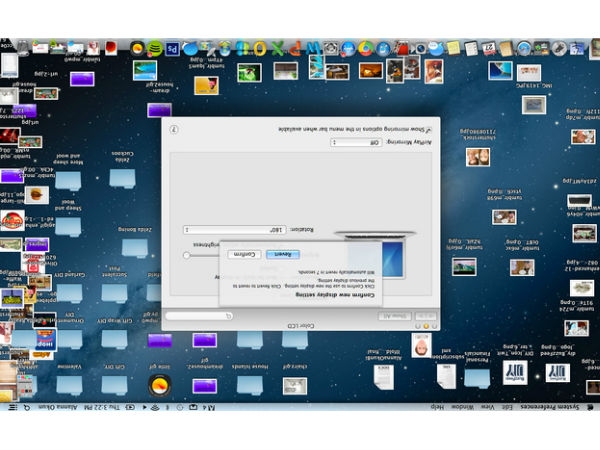600x450 pixels.
Task: Open Launchpad rocket icon in the dock
Action: click(559, 49)
